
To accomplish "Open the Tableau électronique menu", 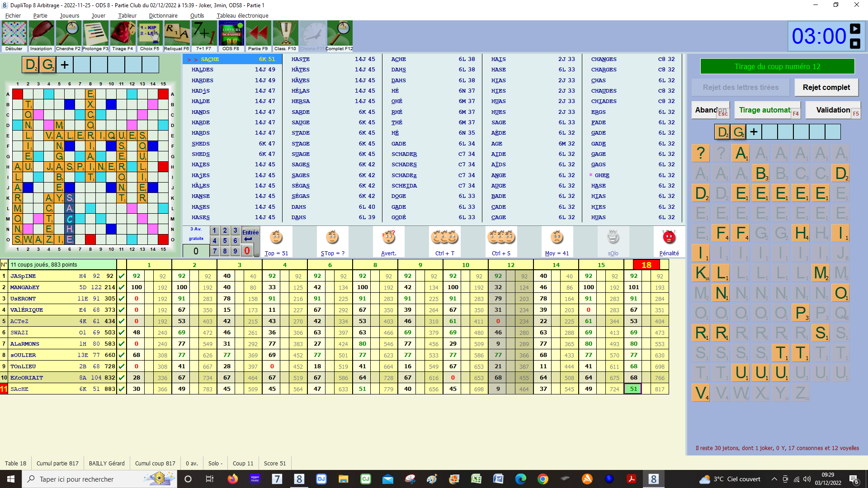I will (x=242, y=15).
